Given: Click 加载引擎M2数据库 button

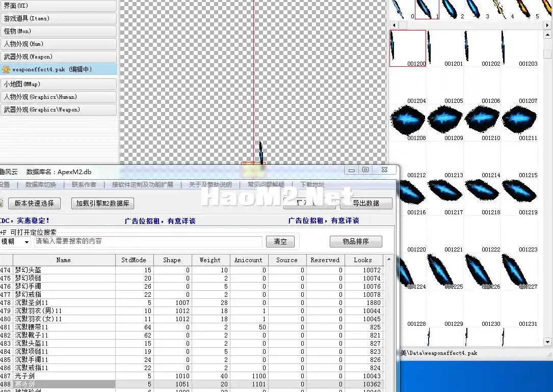Looking at the screenshot, I should 102,203.
